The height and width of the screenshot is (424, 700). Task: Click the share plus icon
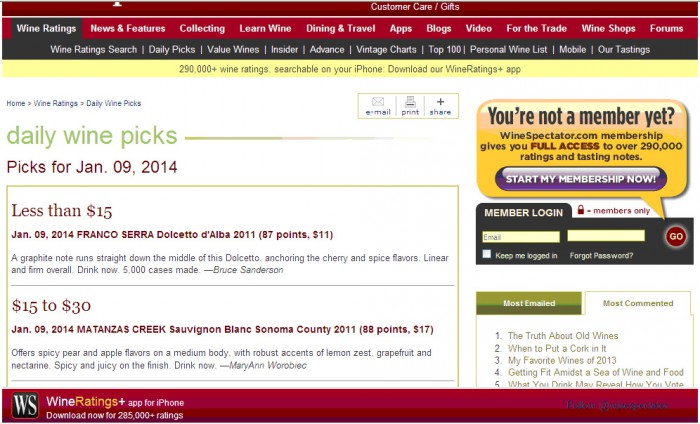click(440, 102)
